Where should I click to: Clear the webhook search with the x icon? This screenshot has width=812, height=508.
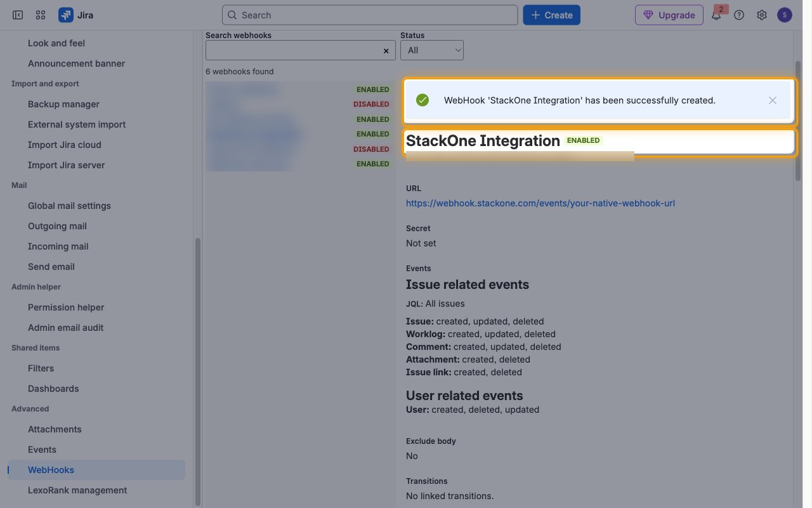[386, 51]
